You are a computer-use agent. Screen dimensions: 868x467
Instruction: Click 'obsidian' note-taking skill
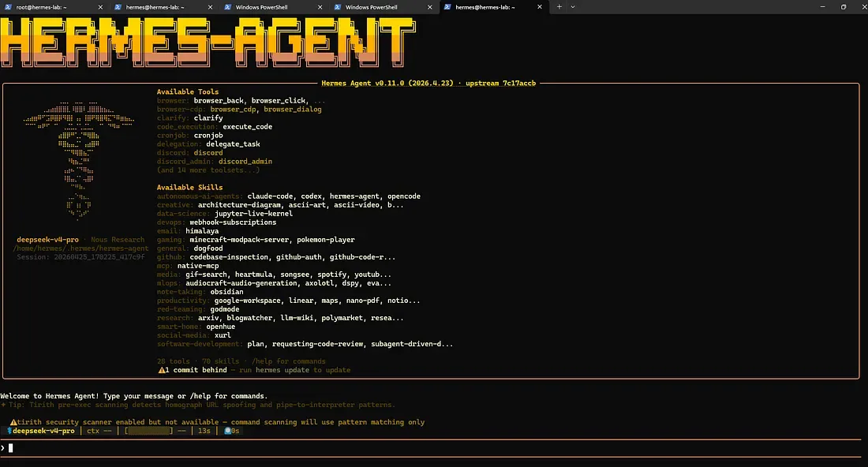pyautogui.click(x=227, y=292)
